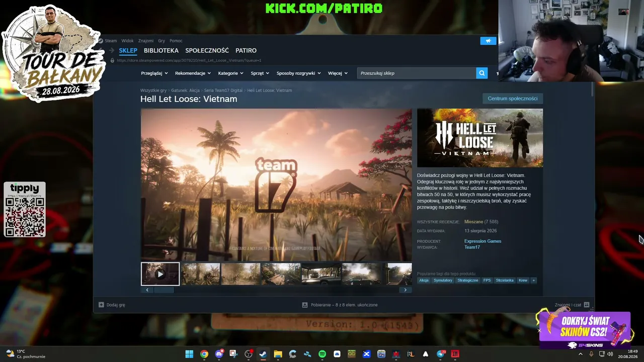This screenshot has width=644, height=362.
Task: Expand the Kategorie dropdown
Action: click(x=230, y=73)
